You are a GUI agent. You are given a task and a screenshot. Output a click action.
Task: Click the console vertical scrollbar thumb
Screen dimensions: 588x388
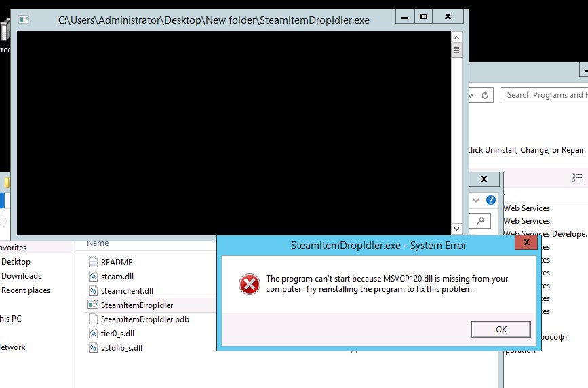click(x=456, y=50)
